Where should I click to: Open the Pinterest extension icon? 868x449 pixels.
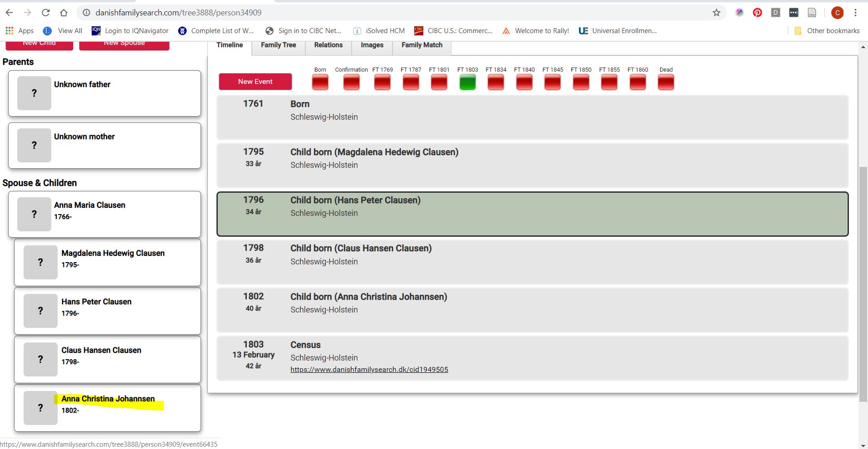coord(757,13)
